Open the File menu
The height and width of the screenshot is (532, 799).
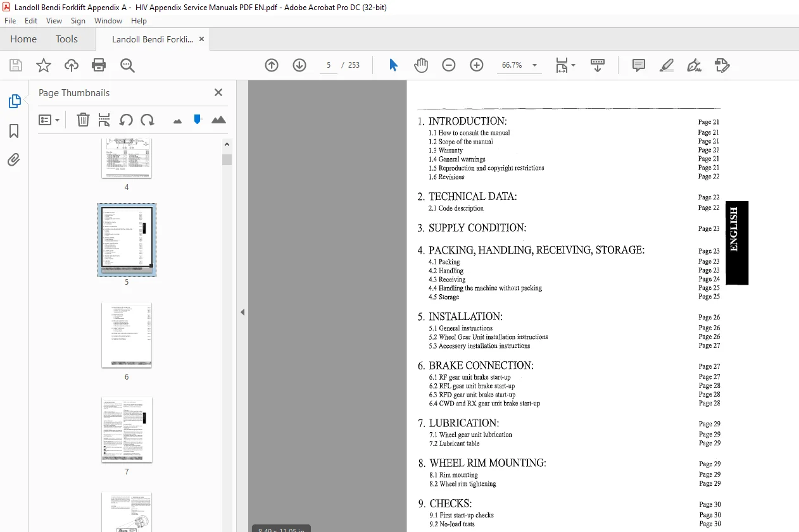10,21
